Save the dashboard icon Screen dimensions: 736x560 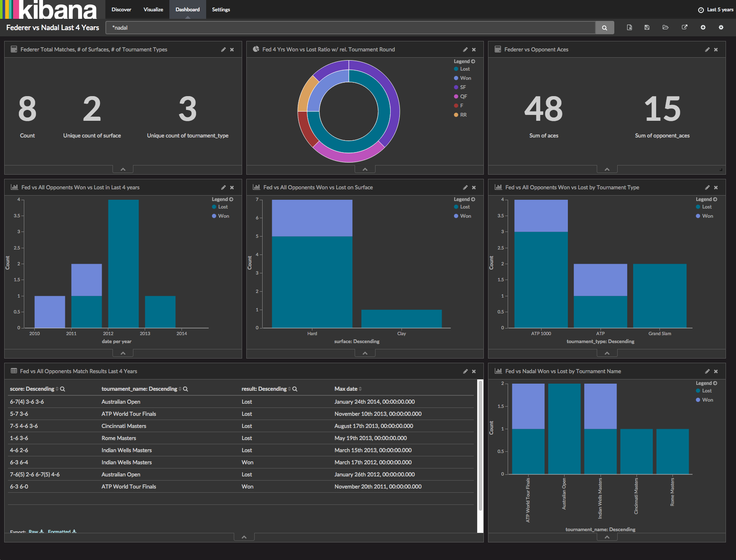click(x=647, y=28)
